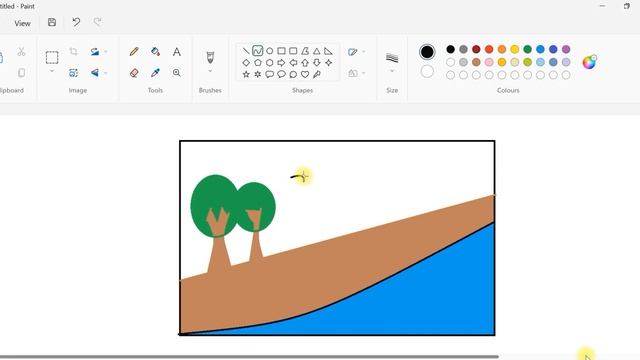
Task: Pick the purple colour swatch
Action: 566,49
